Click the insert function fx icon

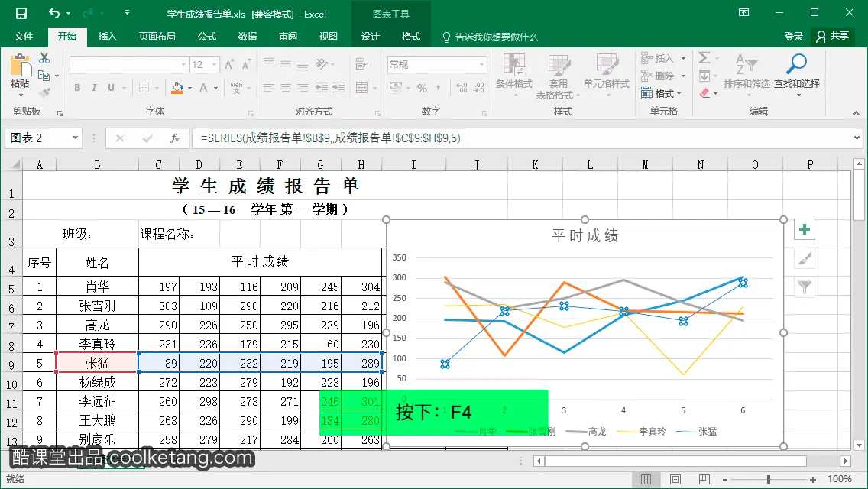pyautogui.click(x=175, y=138)
